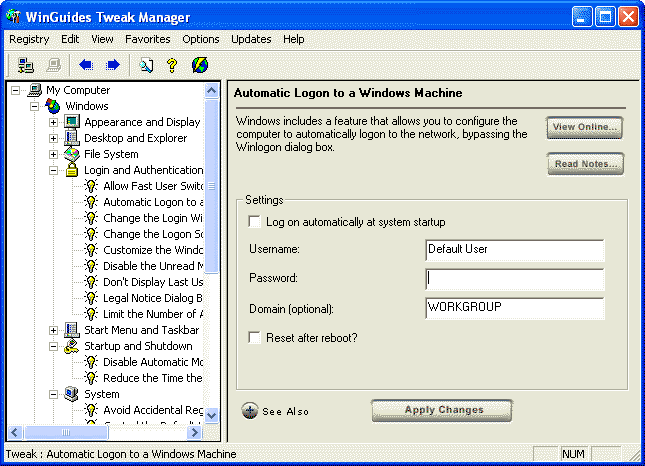
Task: Expand the Desktop and Explorer node
Action: pos(53,138)
